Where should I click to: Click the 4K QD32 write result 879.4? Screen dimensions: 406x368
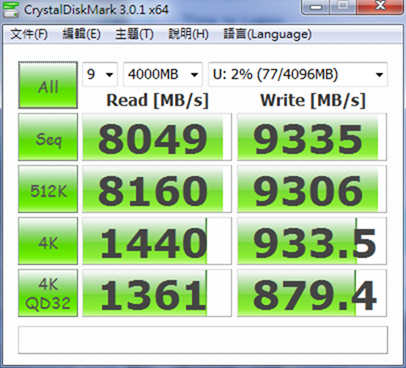coord(312,293)
